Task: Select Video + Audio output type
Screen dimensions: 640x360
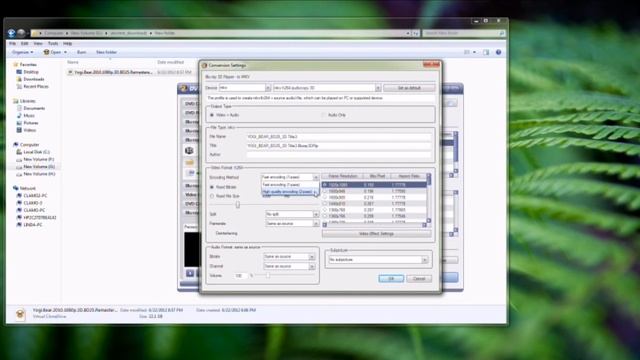Action: (x=212, y=115)
